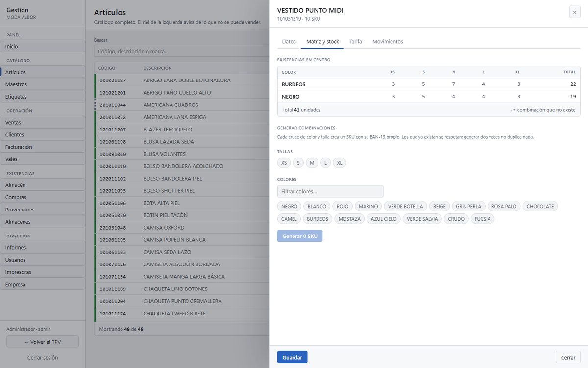Select the CAMEL color chip
This screenshot has width=588, height=368.
pyautogui.click(x=289, y=219)
